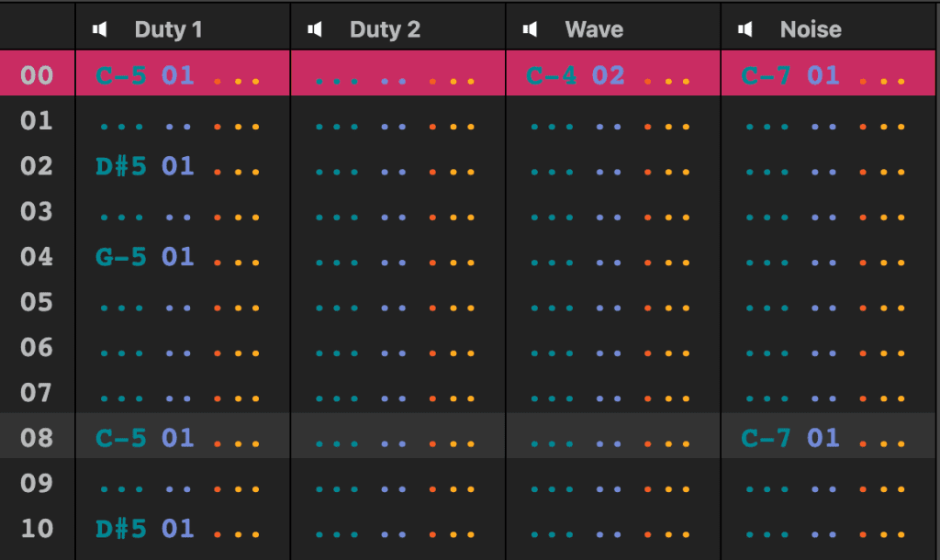Select row number 07
This screenshot has width=940, height=560.
pyautogui.click(x=37, y=393)
